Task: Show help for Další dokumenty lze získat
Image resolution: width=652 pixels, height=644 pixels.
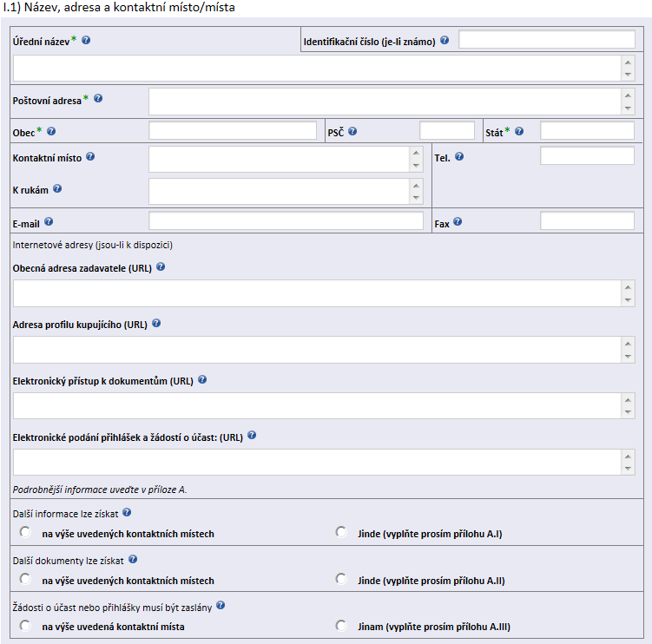Action: click(133, 559)
